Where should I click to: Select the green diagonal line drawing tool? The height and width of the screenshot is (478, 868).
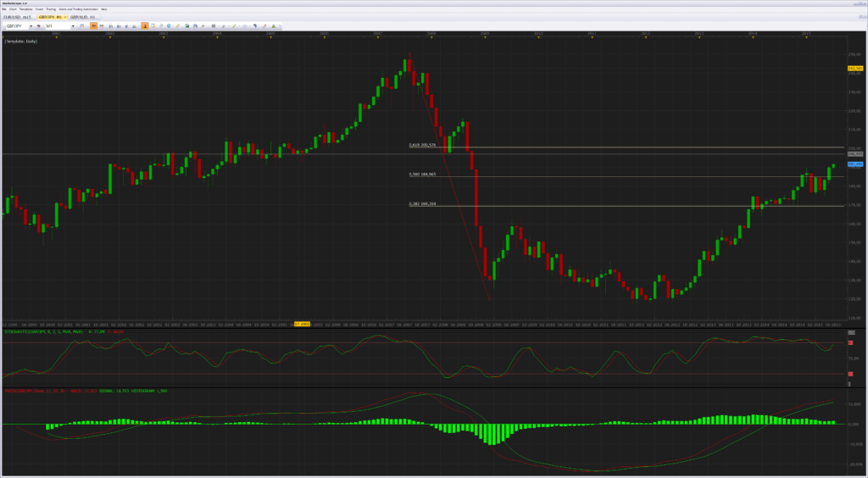coord(234,26)
